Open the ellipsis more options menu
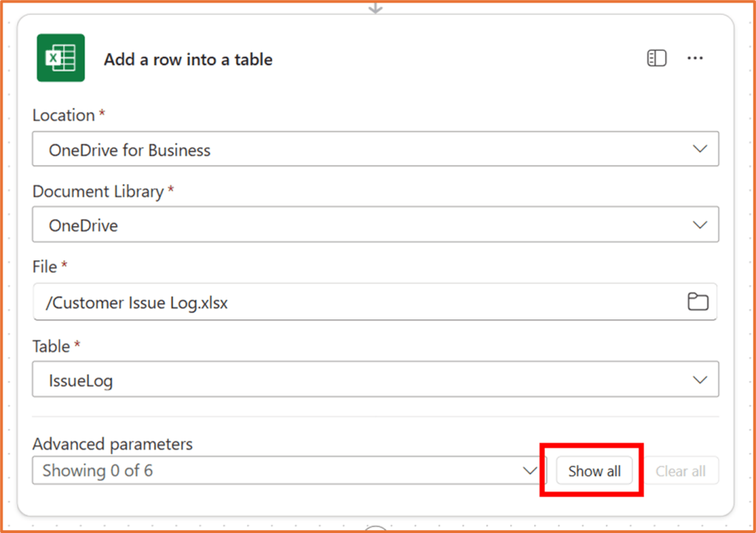 tap(695, 58)
